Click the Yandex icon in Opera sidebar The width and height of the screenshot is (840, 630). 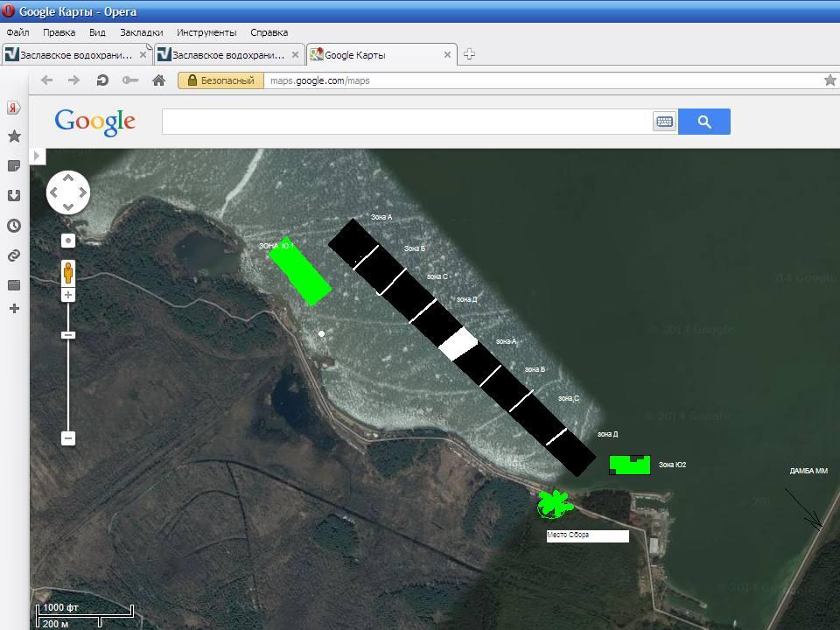click(x=14, y=108)
